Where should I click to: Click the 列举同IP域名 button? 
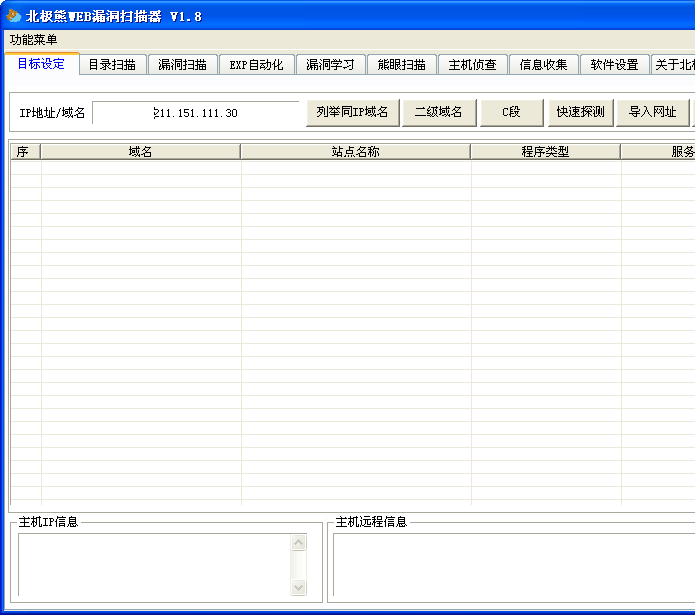[x=353, y=113]
